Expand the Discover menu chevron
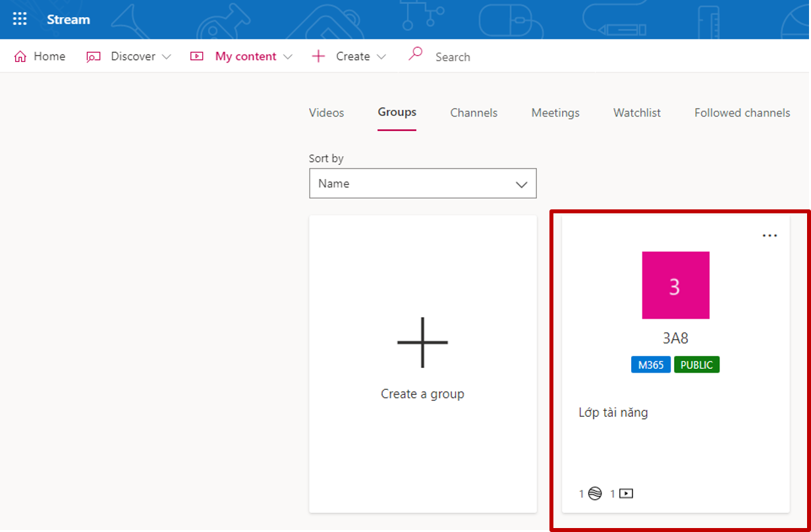Image resolution: width=811 pixels, height=532 pixels. click(x=166, y=57)
